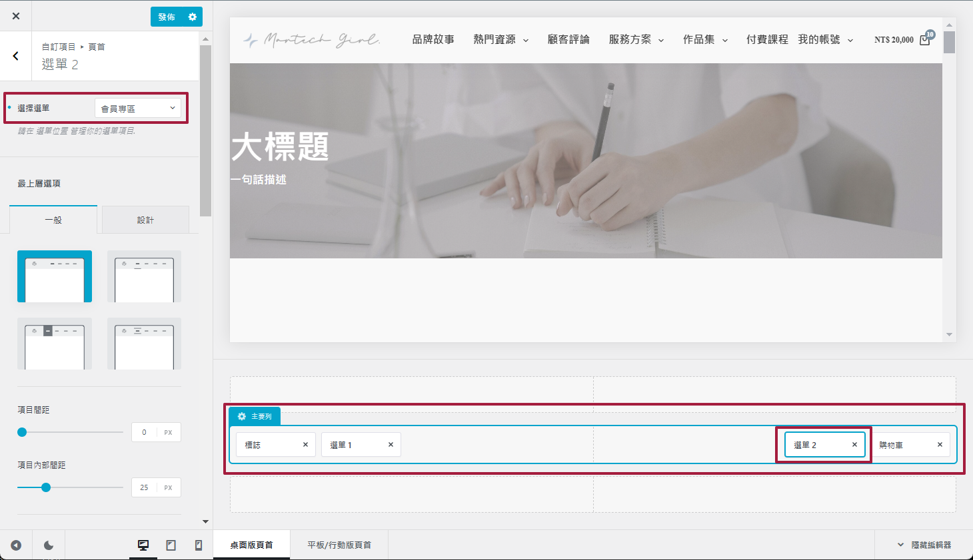Remove 選單 2 from header builder

[854, 445]
